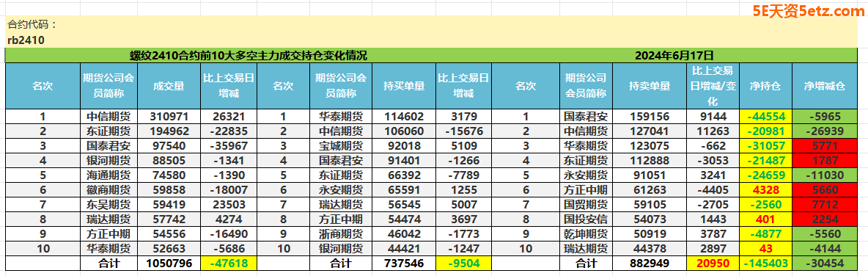Select the cell showing 9144
The image size is (868, 276).
point(713,117)
